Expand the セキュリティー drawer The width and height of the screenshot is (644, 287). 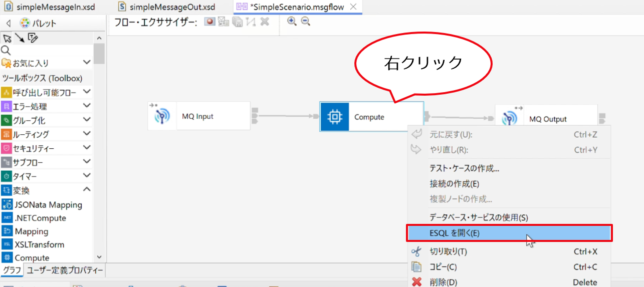(87, 148)
